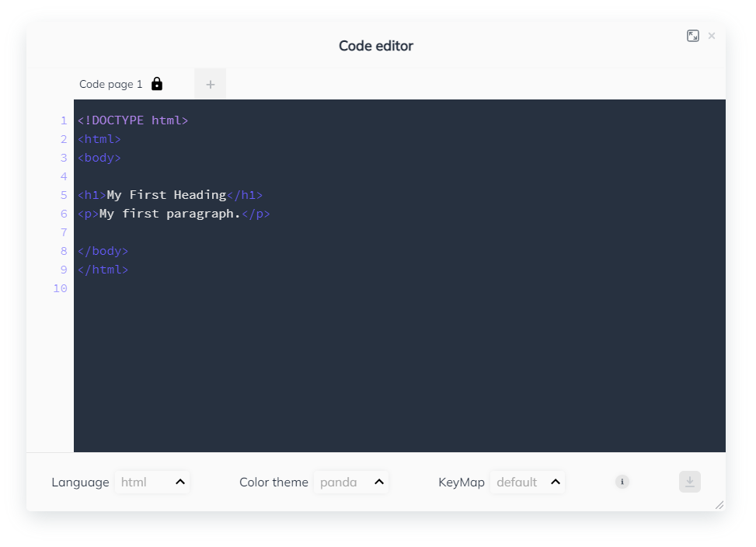756x547 pixels.
Task: Click the empty line 10 in the editor
Action: [155, 288]
